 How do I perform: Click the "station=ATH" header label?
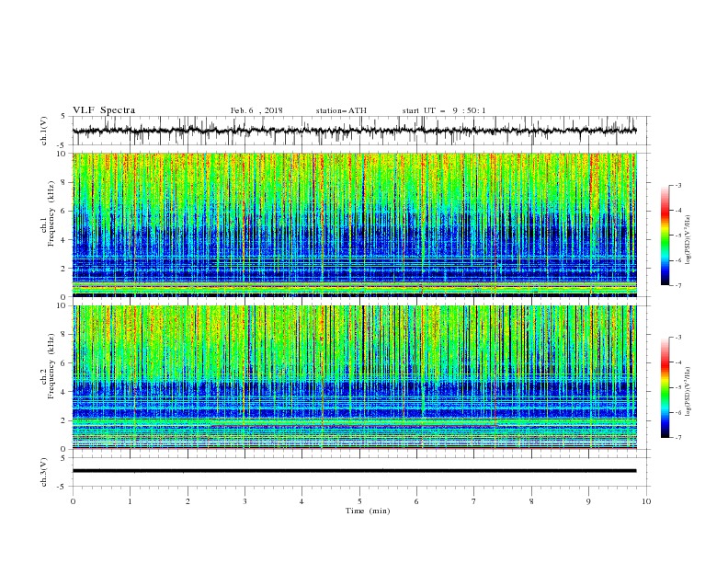pyautogui.click(x=341, y=110)
